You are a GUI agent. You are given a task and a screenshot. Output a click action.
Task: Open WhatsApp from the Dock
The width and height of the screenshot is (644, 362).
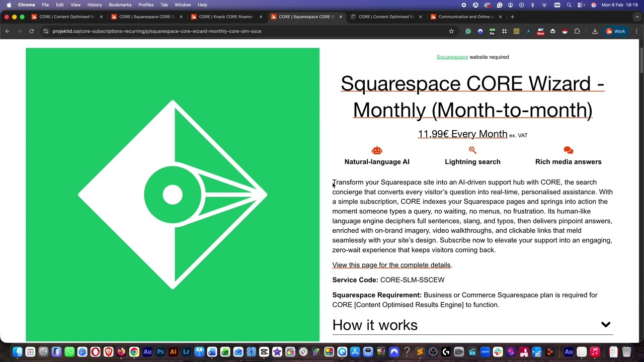(x=69, y=352)
